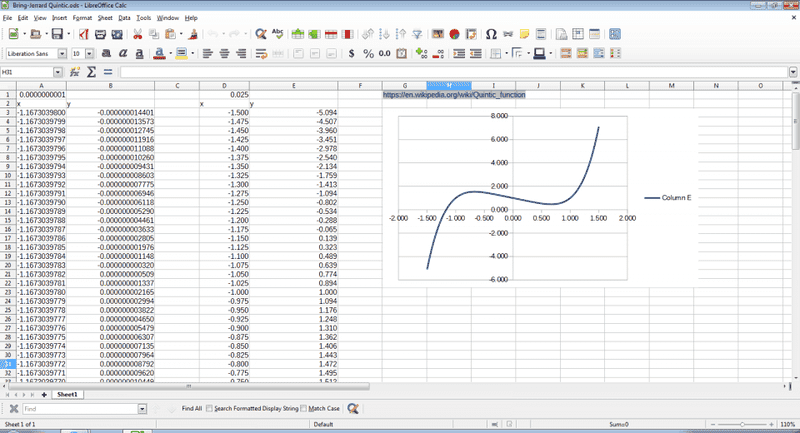Screen dimensions: 800x433
Task: Enable the Match Case checkbox
Action: (x=305, y=409)
